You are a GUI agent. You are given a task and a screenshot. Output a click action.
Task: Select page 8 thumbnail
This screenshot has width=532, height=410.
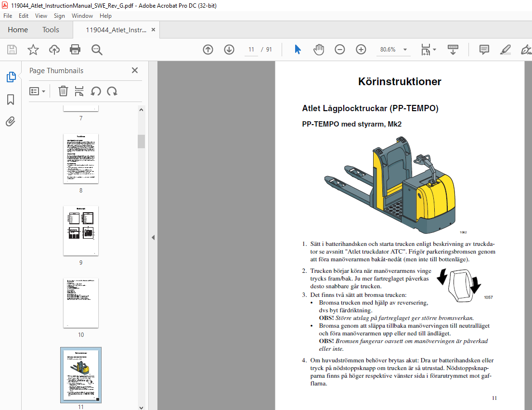click(x=81, y=159)
